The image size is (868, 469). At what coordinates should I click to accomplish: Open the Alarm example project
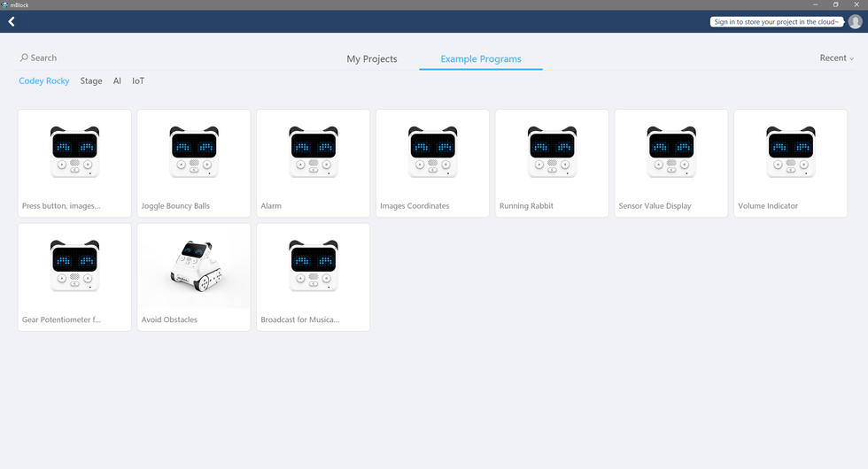point(313,164)
